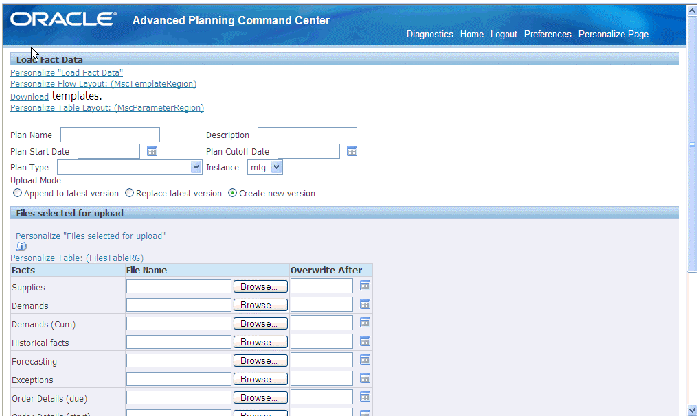Open Diagnostics in header
The image size is (699, 419).
click(430, 34)
